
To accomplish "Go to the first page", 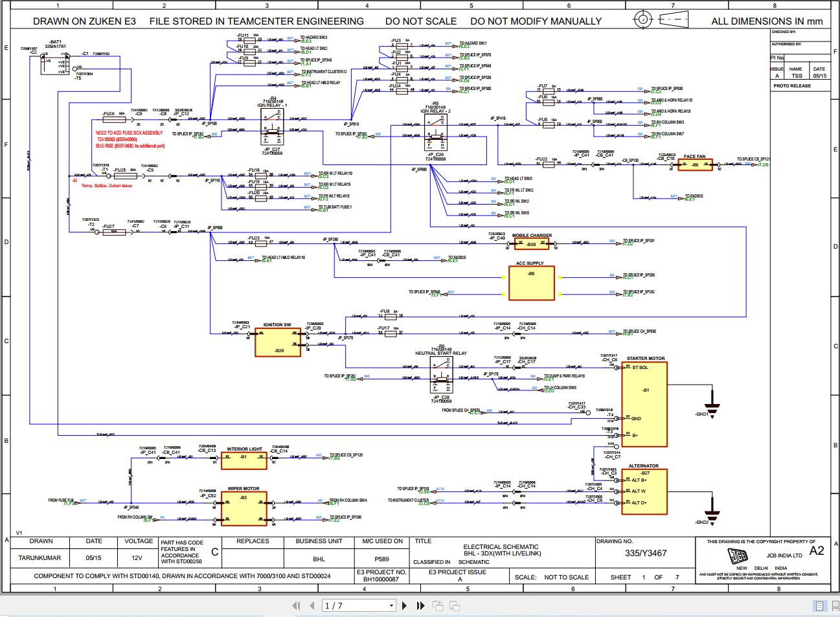I will (296, 606).
